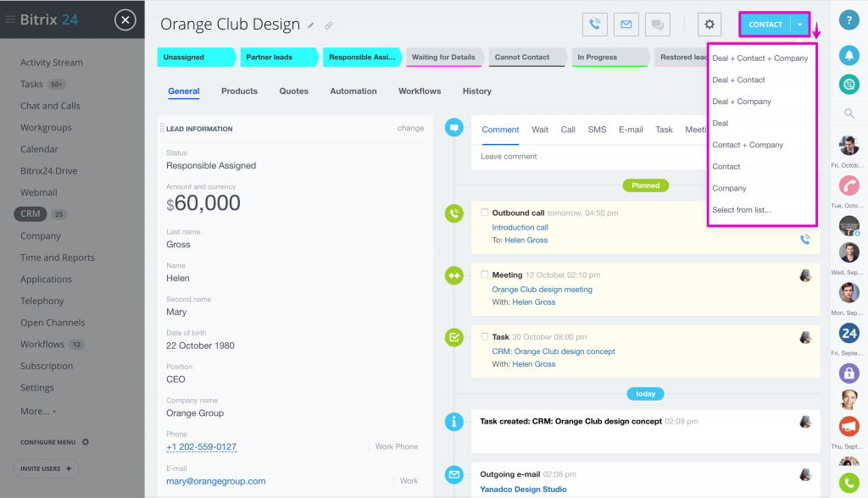Click the search magnifier in right sidebar
Image resolution: width=868 pixels, height=498 pixels.
tap(849, 113)
